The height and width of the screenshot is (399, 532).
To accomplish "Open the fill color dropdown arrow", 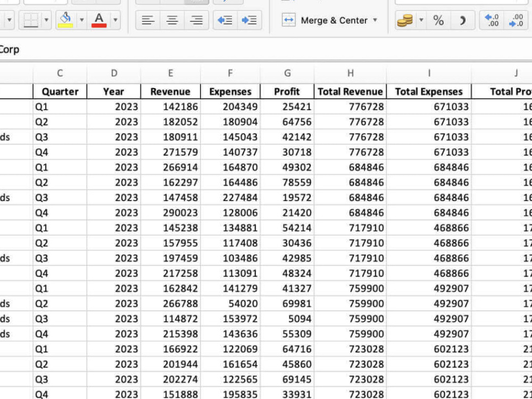I will click(x=82, y=20).
